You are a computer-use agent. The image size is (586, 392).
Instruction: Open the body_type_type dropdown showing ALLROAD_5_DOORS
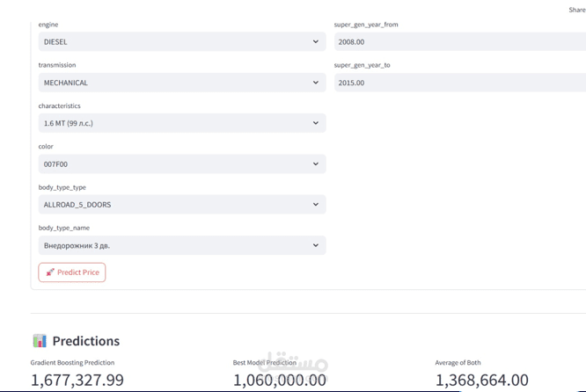pos(181,205)
